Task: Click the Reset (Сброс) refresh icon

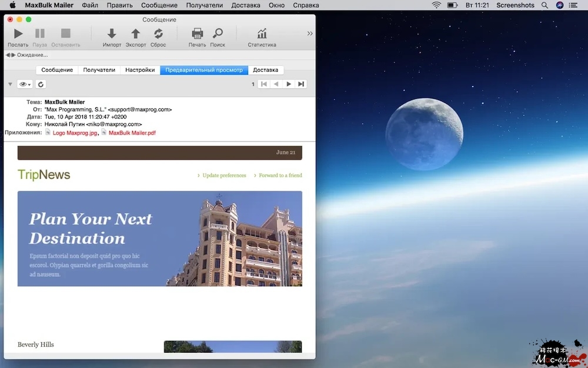Action: point(158,34)
